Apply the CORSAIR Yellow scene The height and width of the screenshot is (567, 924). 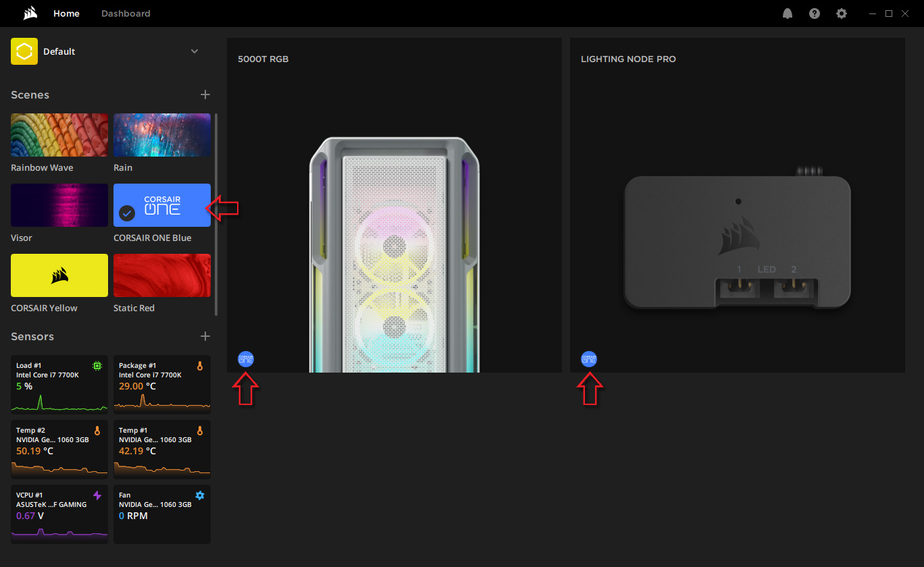59,275
